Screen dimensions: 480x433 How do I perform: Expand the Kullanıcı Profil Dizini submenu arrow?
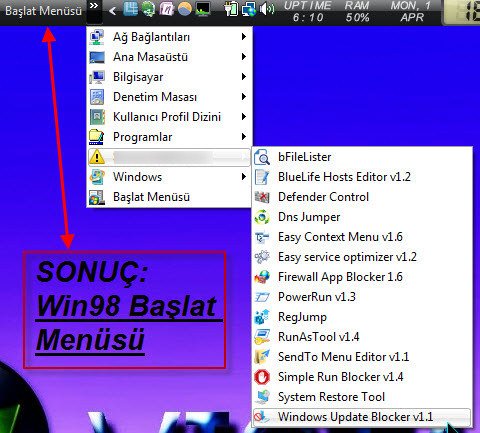(244, 117)
